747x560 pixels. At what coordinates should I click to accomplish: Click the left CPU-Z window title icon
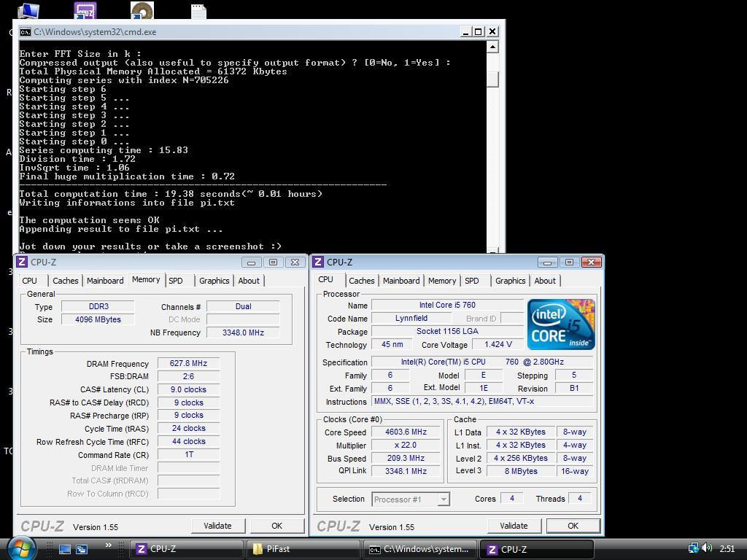tap(22, 262)
